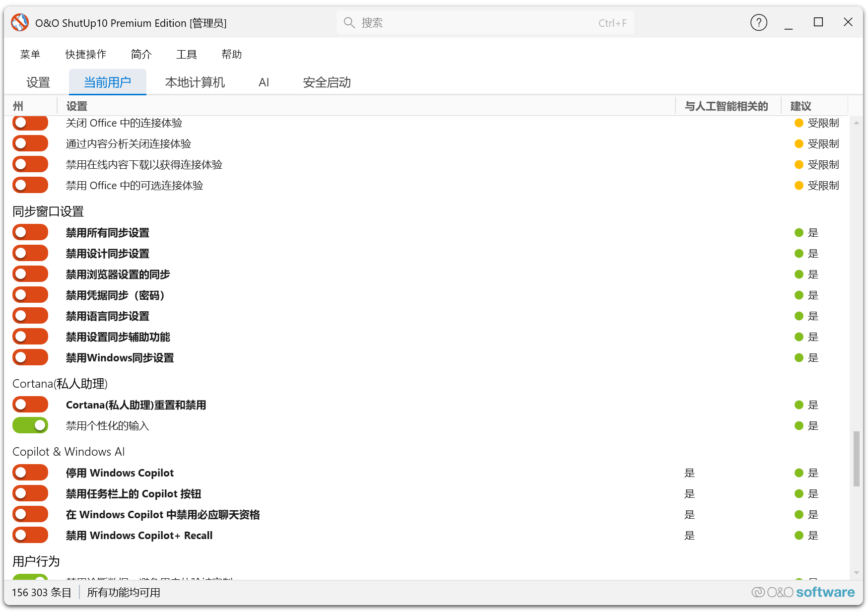Select the 禁用所有同步设置 row label

pos(108,233)
